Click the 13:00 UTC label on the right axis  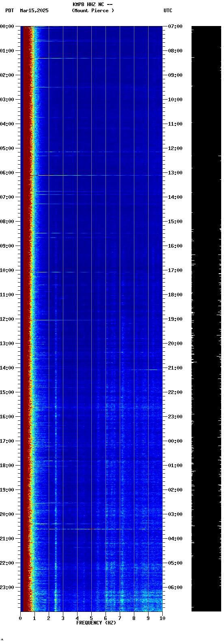click(175, 173)
